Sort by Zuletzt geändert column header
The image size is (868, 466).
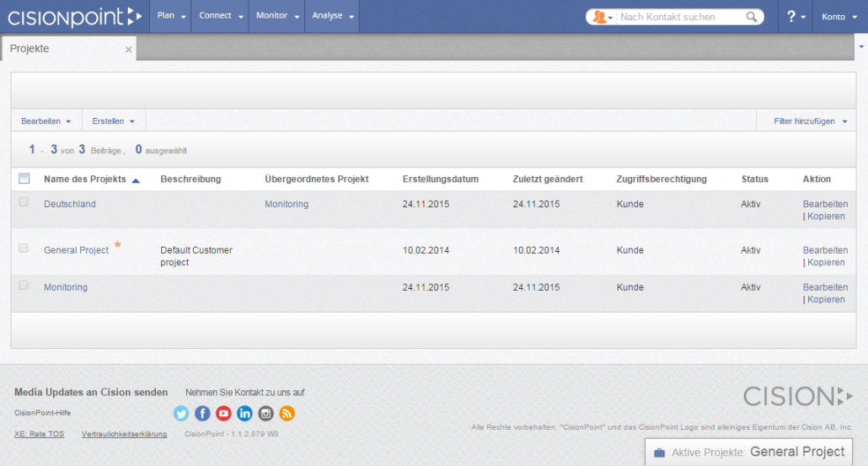point(548,179)
